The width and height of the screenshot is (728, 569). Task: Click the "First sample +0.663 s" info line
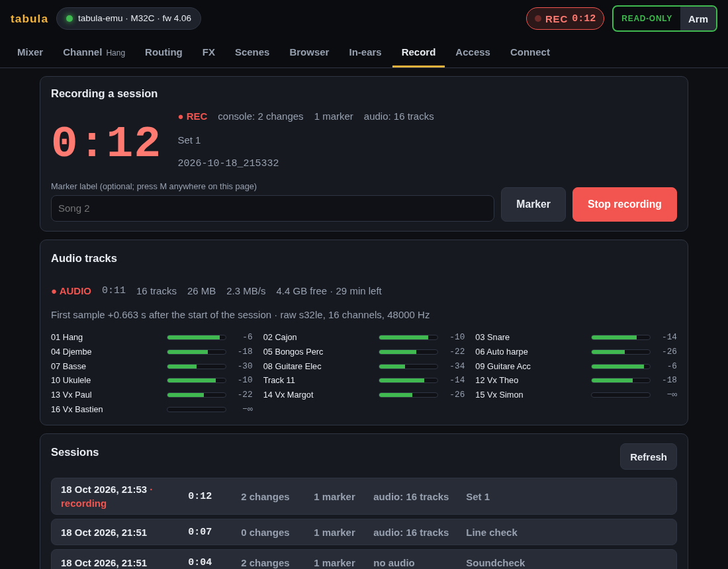(x=240, y=315)
